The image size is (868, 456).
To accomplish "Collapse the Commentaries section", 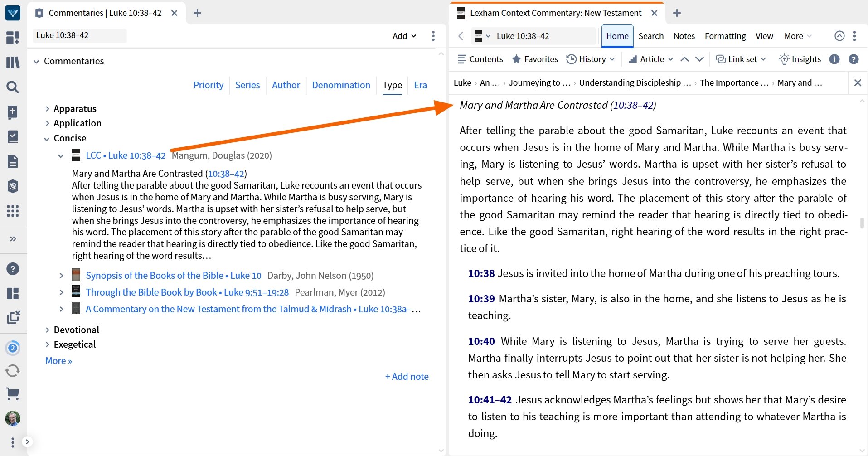I will tap(36, 61).
